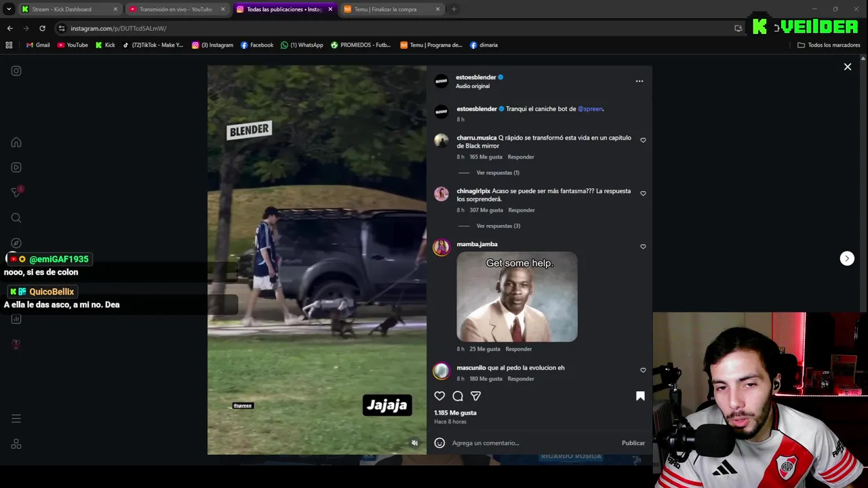
Task: Open @spreen mention link in caption
Action: click(x=590, y=108)
